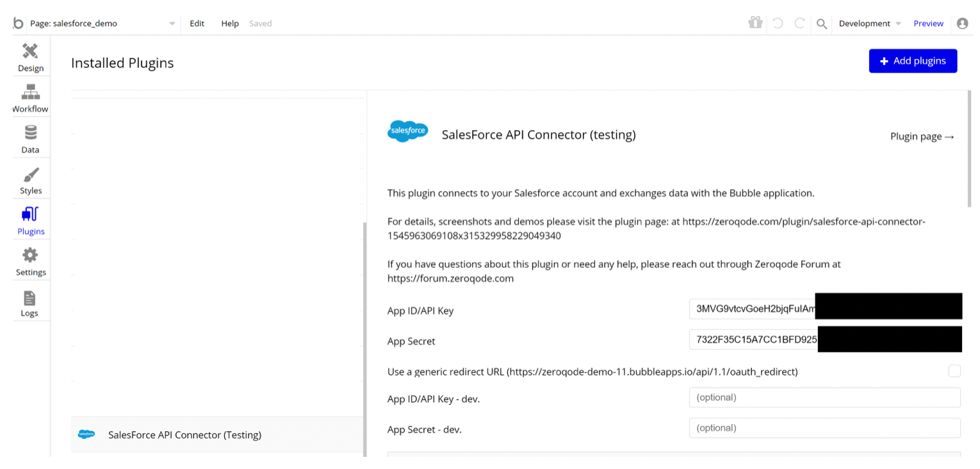This screenshot has width=980, height=469.
Task: Toggle the generic redirect URL checkbox
Action: [x=954, y=371]
